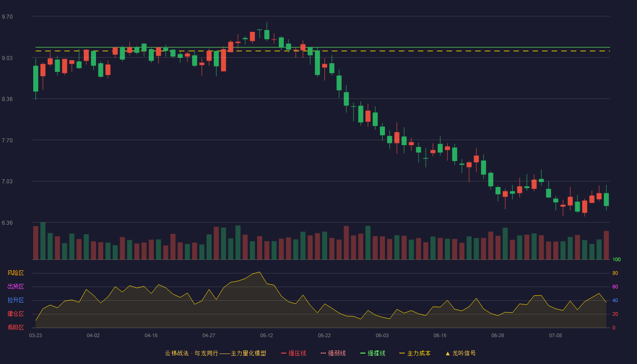Click the 9.70 price axis label
Viewport: 637px width, 364px height.
coord(7,17)
